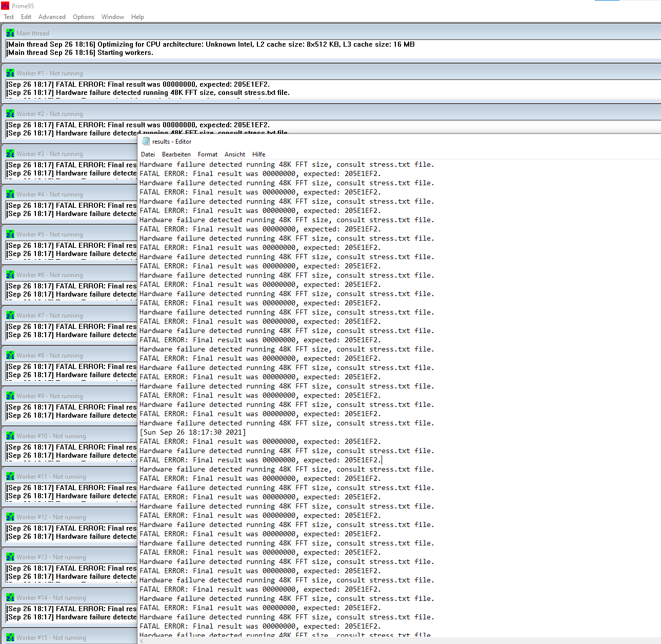Click the 'Starting workers.' line in Main thread
661x644 pixels.
(79, 53)
